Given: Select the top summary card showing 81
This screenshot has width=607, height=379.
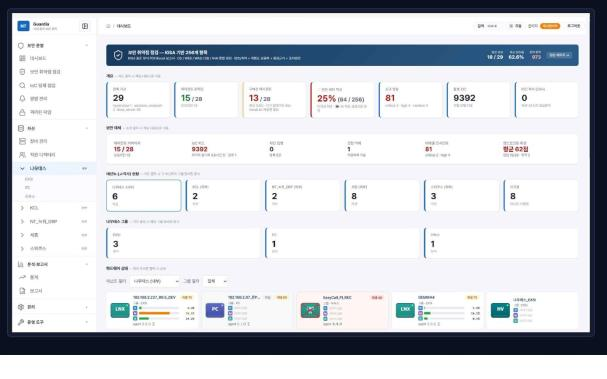Looking at the screenshot, I should pyautogui.click(x=410, y=99).
